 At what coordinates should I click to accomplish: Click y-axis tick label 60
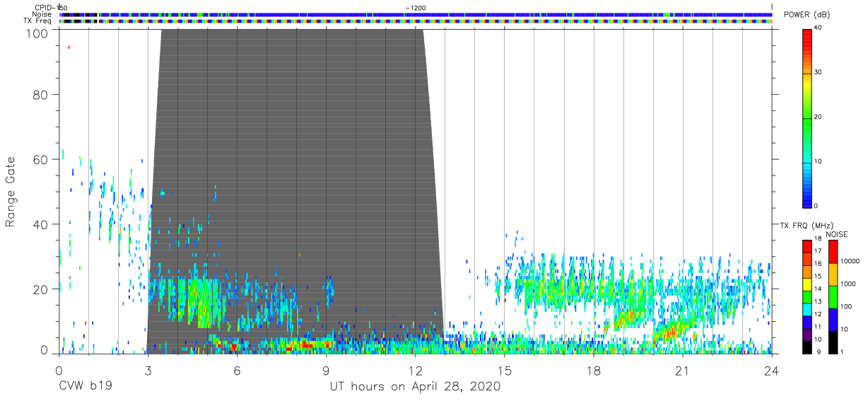pos(41,159)
